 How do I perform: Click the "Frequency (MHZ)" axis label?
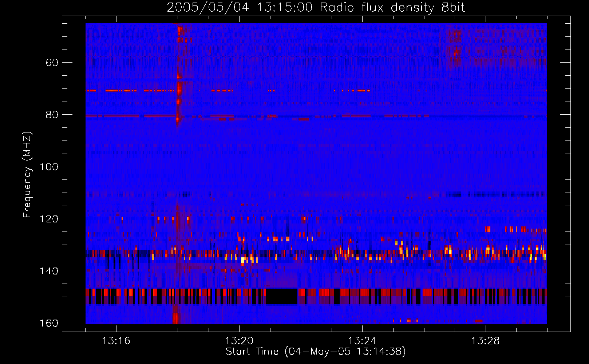coord(27,174)
